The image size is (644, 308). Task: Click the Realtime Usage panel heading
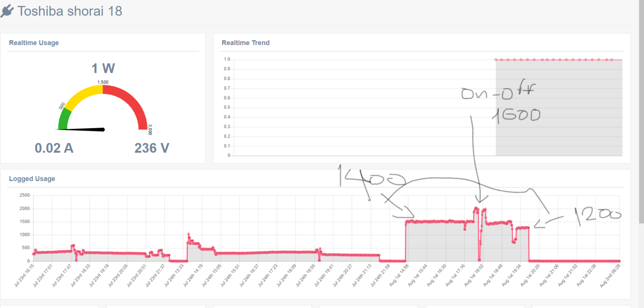pyautogui.click(x=34, y=43)
